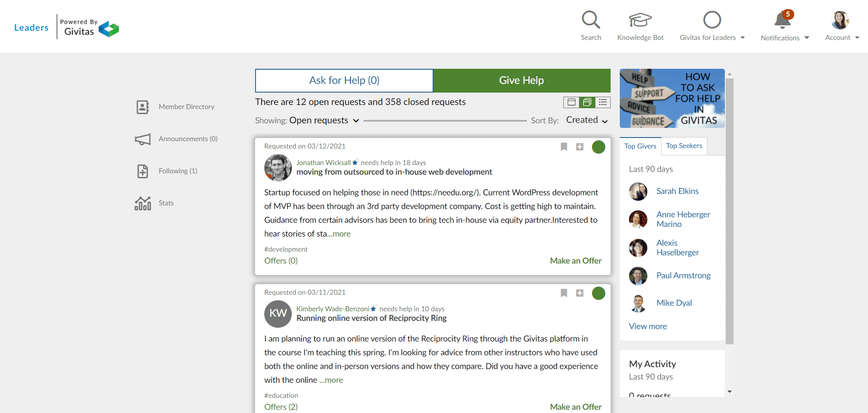This screenshot has height=413, width=868.
Task: Switch to stacked cards view layout
Action: coord(587,102)
